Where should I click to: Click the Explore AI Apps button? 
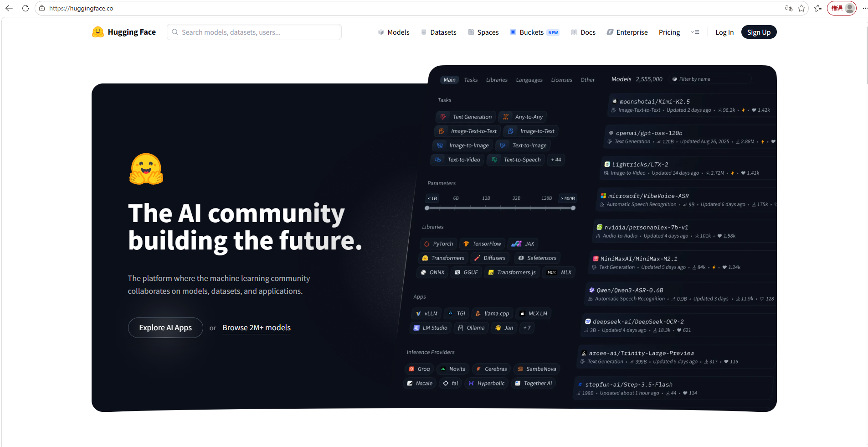[165, 327]
